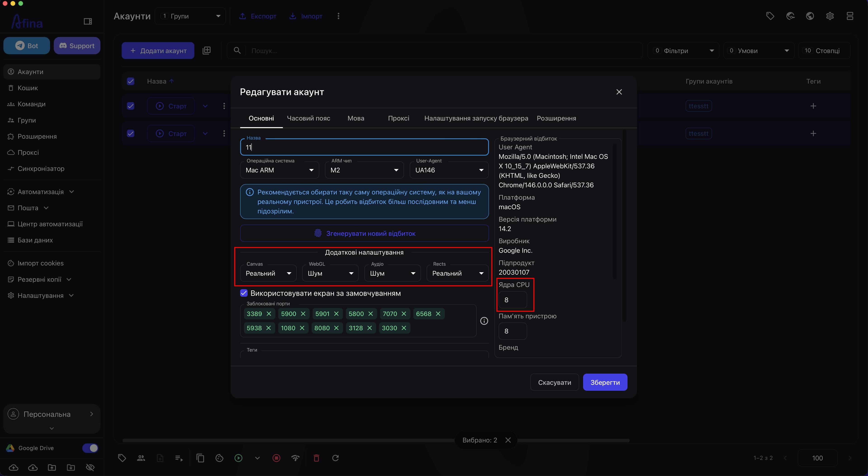This screenshot has height=476, width=868.
Task: Switch to the Часовий пояс tab
Action: coord(308,118)
